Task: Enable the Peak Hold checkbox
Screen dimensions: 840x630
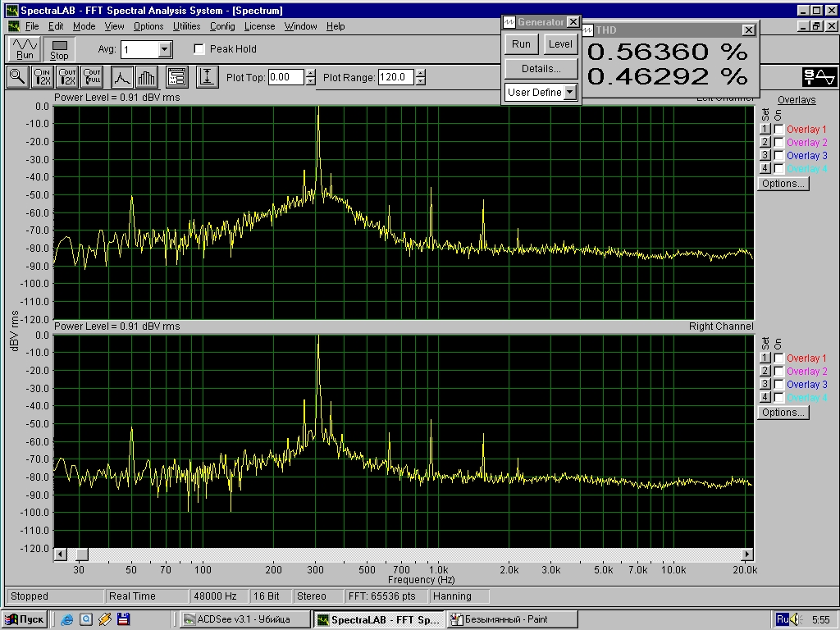Action: pos(199,49)
